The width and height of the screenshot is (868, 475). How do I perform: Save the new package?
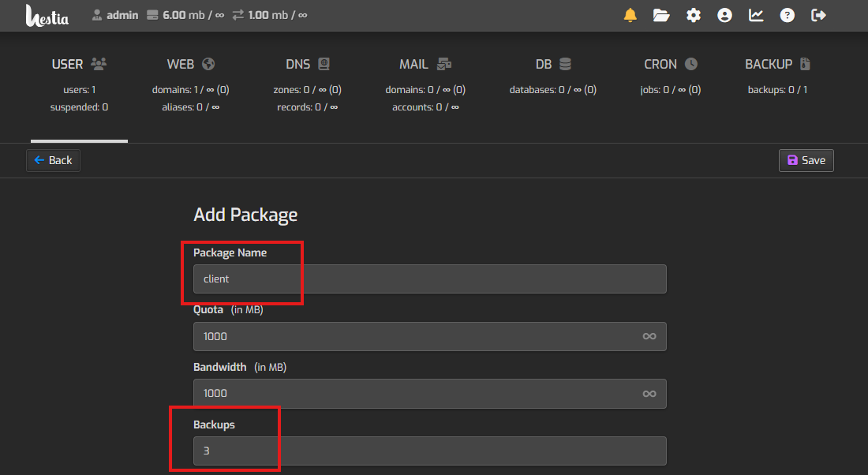[x=806, y=160]
